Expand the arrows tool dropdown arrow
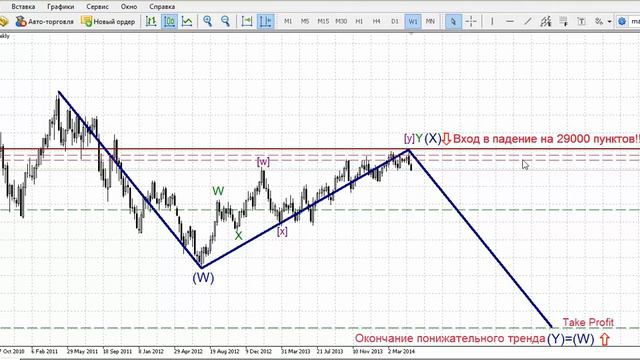Viewport: 640px width, 360px height. 609,22
